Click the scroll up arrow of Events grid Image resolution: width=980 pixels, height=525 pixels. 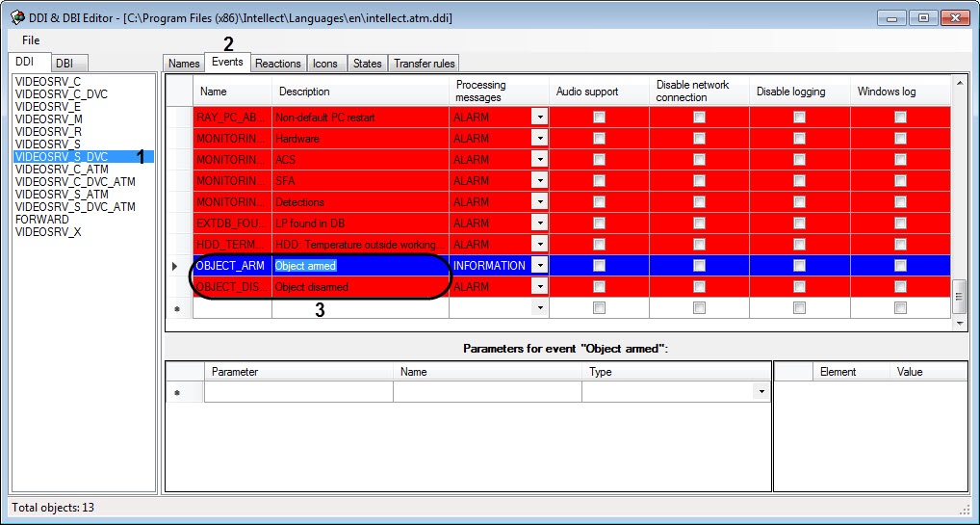[x=958, y=84]
